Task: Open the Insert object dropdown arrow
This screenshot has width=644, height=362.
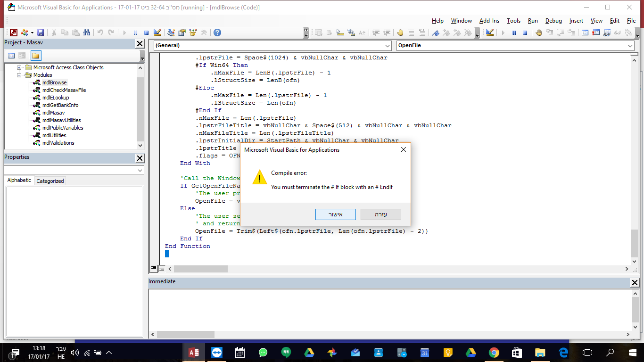Action: click(32, 33)
